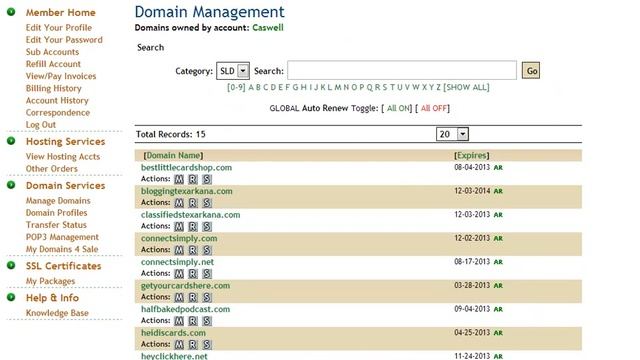Open the halfbakedpodcast.com domain link

pyautogui.click(x=185, y=309)
